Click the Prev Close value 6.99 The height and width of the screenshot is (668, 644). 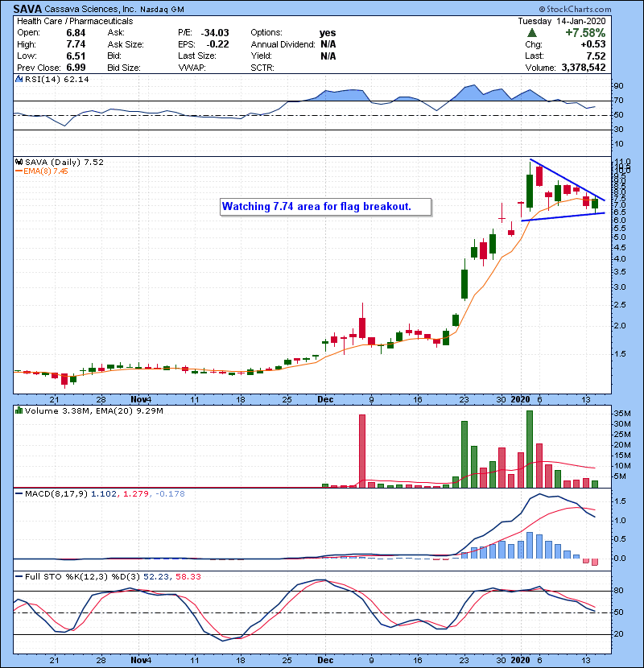coord(76,68)
